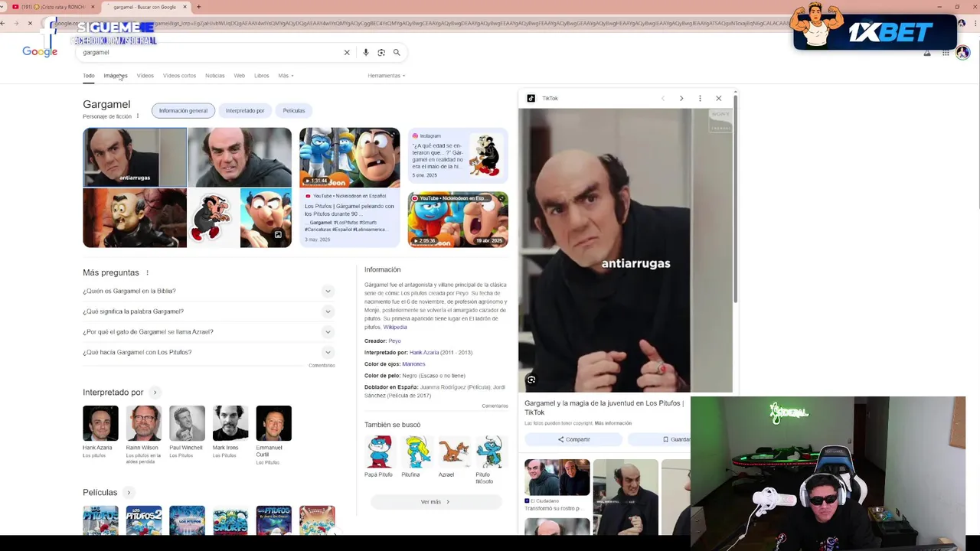Open the Wikipedia link in Información
This screenshot has width=980, height=551.
click(x=395, y=328)
